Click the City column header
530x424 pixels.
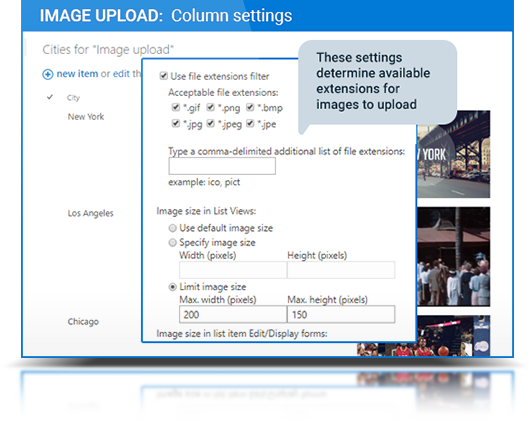pyautogui.click(x=73, y=98)
